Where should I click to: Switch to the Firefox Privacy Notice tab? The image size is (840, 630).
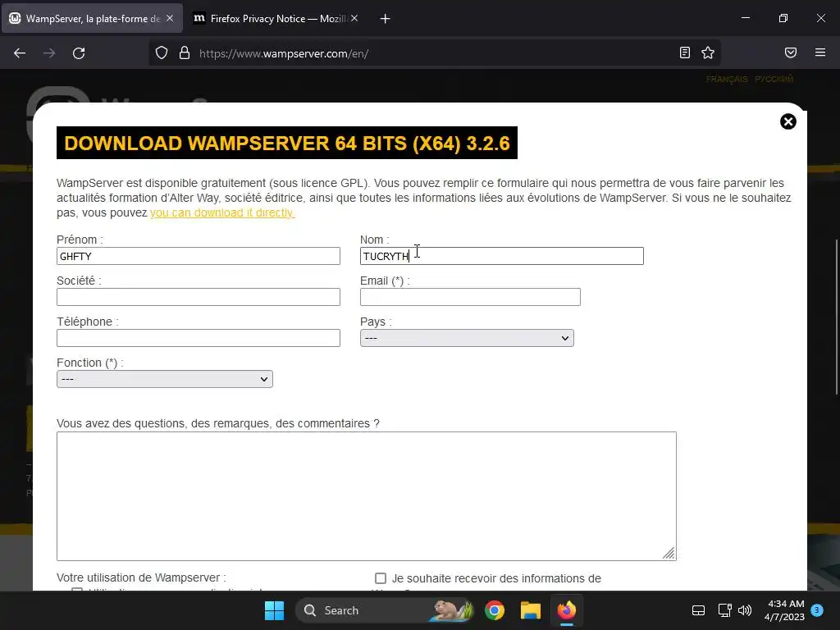(x=276, y=19)
